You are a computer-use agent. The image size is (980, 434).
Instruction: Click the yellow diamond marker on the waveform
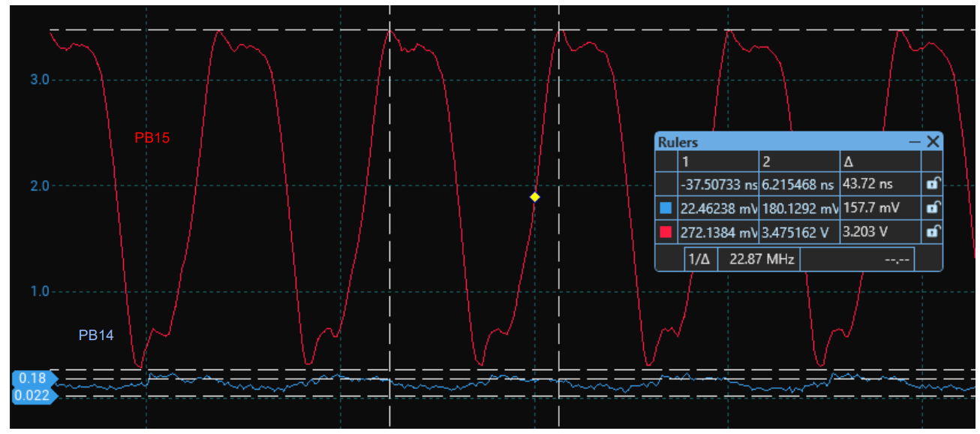coord(534,197)
